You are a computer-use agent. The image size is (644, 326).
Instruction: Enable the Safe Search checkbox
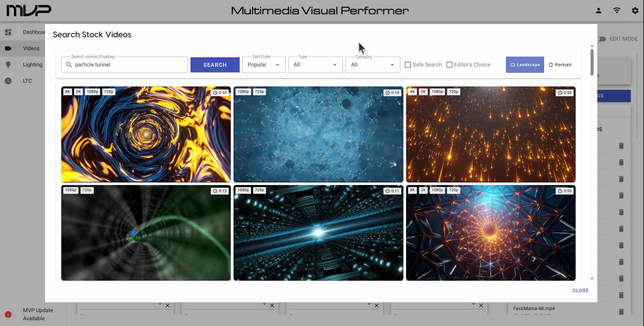[408, 64]
